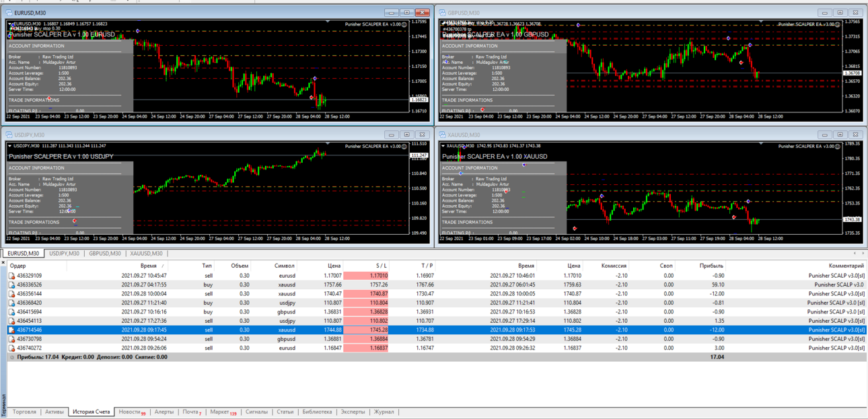The image size is (868, 419).
Task: Sort by the Символ column header
Action: click(x=285, y=266)
